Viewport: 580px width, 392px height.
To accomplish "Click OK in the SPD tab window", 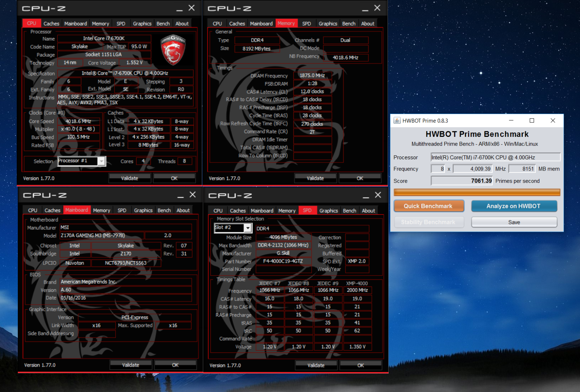I will click(361, 365).
